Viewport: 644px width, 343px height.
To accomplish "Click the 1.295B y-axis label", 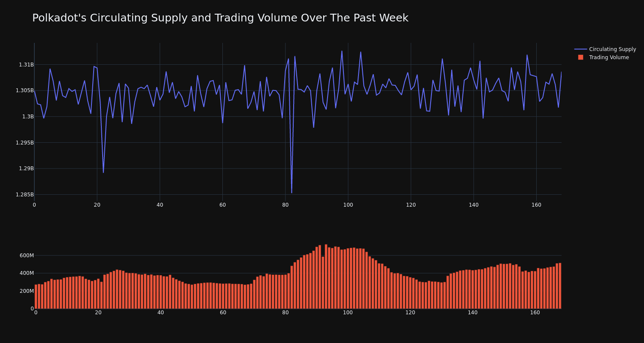I will tap(24, 143).
